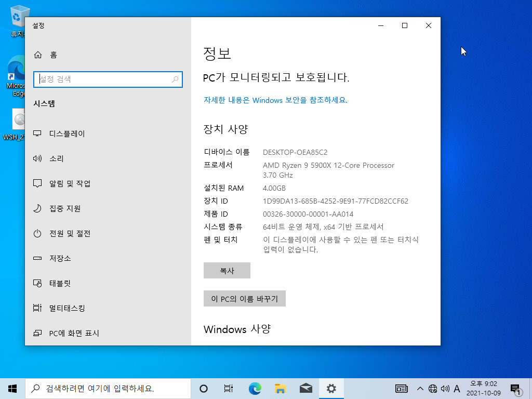Go to Settings Home (홈)
Viewport: 532px width, 399px height.
[46, 55]
